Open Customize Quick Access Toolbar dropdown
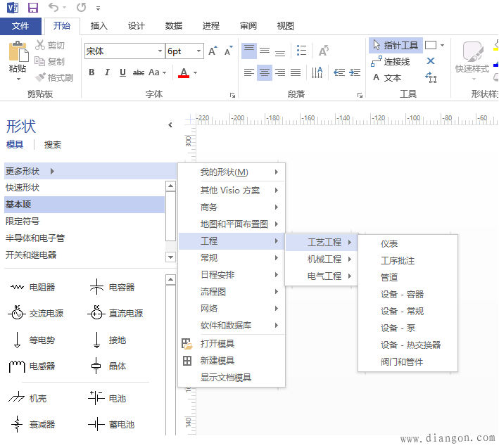Viewport: 499px width, 448px height. 99,8
